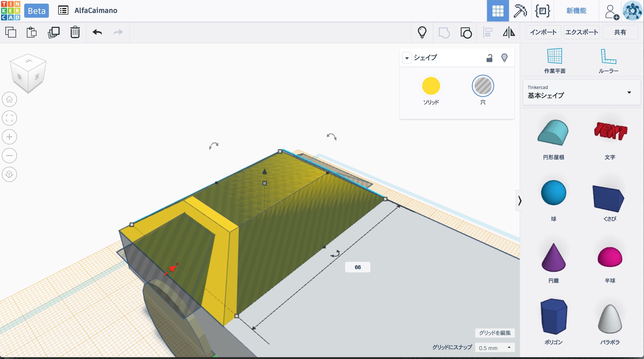Open the snap grid 0.5 mm dropdown
This screenshot has width=644, height=359.
[494, 348]
